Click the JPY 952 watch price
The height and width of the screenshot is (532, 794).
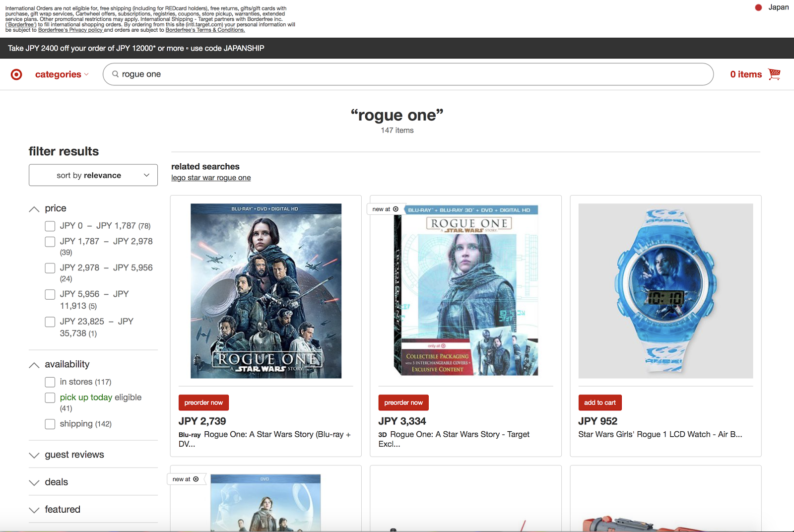[598, 421]
